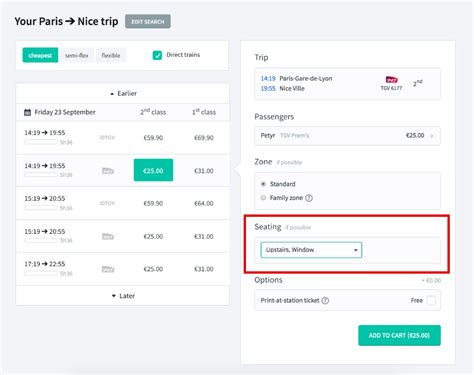
Task: Click the selected €25.00 2nd class fare
Action: [153, 170]
